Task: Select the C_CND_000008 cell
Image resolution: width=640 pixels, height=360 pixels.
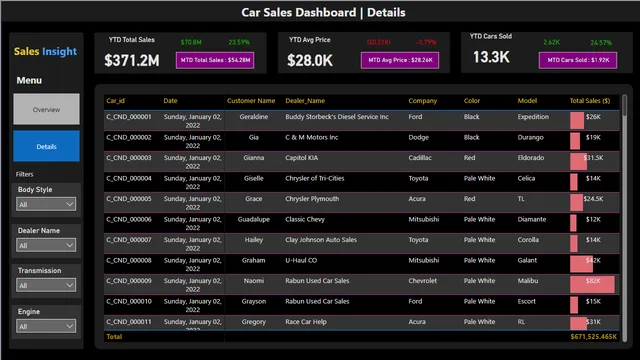Action: click(129, 260)
